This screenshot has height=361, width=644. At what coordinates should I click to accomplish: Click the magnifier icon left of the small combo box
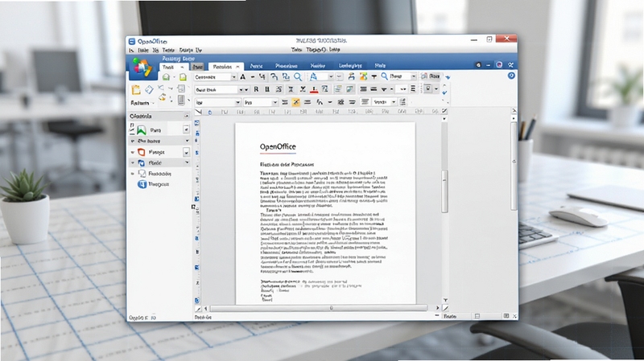click(385, 76)
